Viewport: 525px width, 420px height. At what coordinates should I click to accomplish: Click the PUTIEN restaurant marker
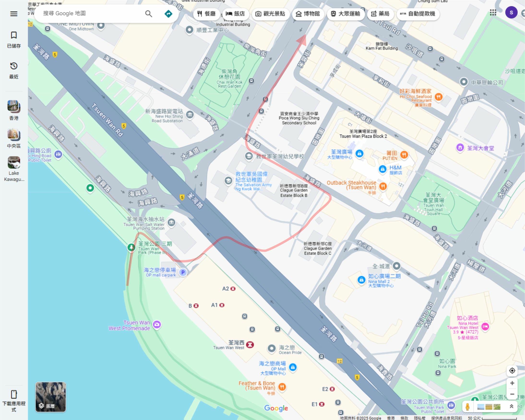(404, 155)
